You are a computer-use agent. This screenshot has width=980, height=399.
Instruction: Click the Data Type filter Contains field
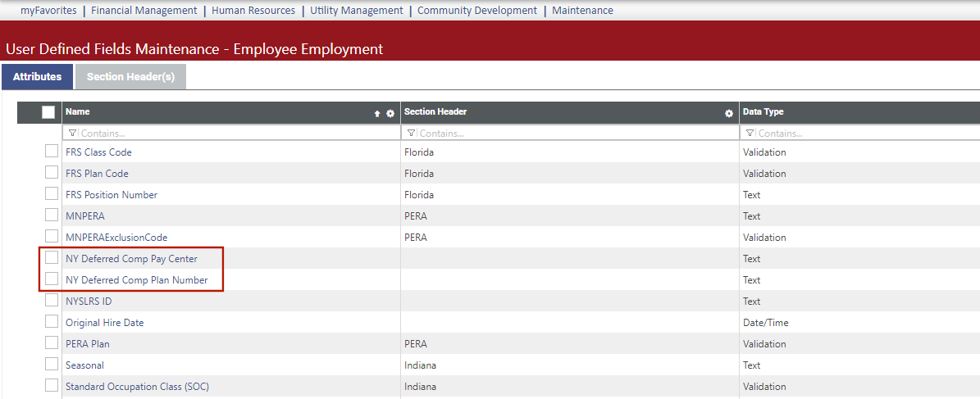(861, 133)
